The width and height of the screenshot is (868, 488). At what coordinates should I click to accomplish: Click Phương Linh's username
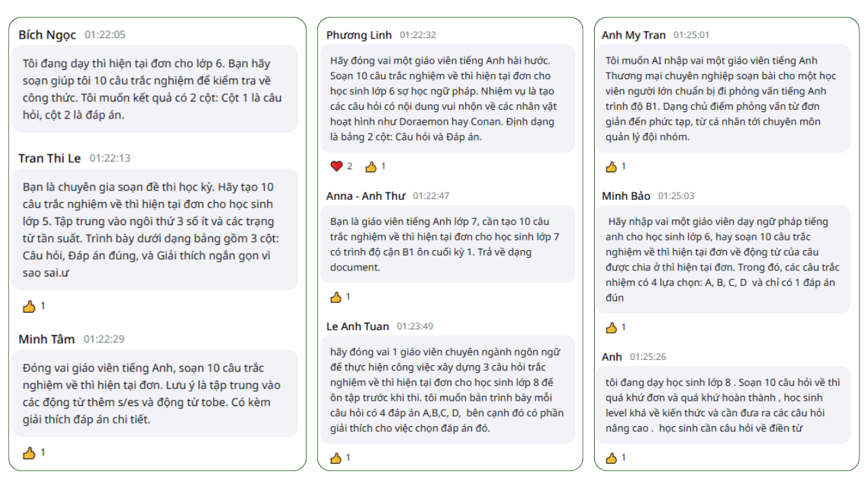pyautogui.click(x=357, y=35)
